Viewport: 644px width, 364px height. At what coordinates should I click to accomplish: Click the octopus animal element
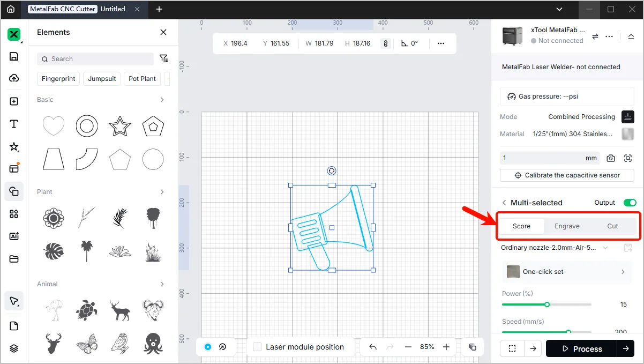pos(153,343)
